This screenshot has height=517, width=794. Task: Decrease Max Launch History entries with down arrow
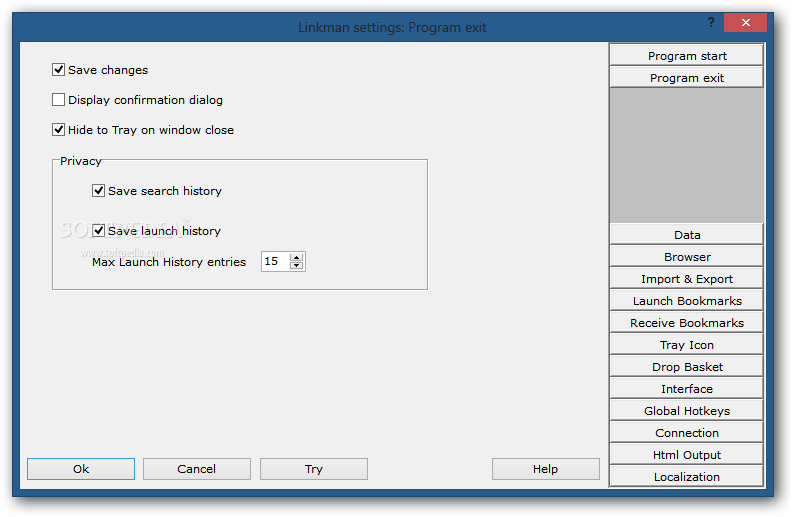point(297,265)
